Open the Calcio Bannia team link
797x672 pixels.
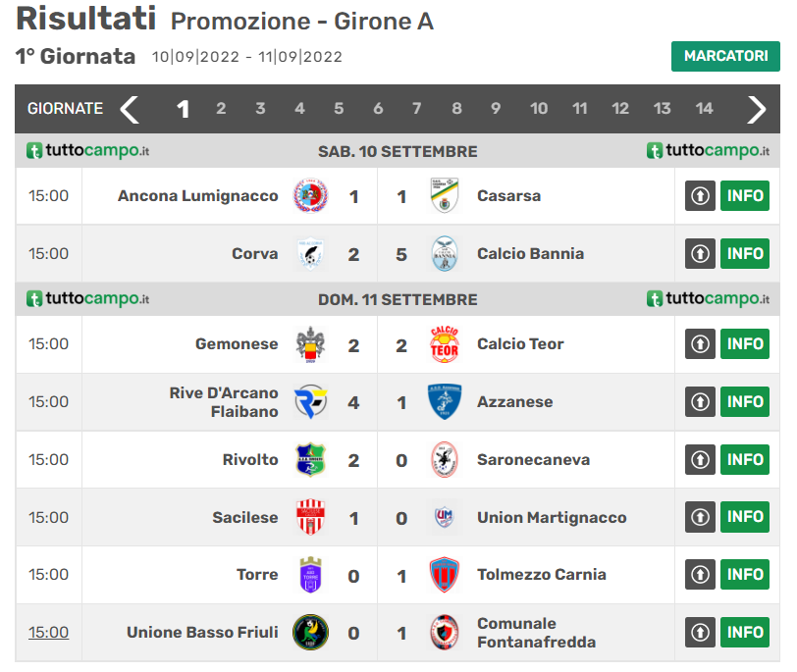coord(530,254)
